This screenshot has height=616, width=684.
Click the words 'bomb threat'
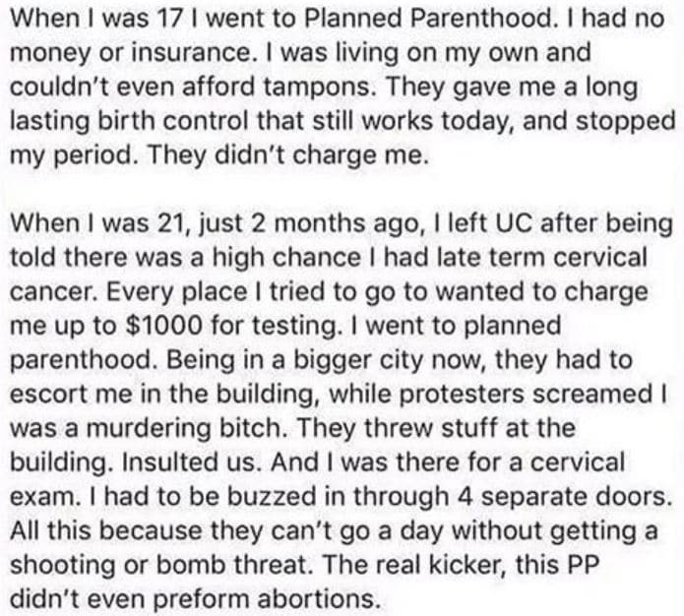pos(231,566)
